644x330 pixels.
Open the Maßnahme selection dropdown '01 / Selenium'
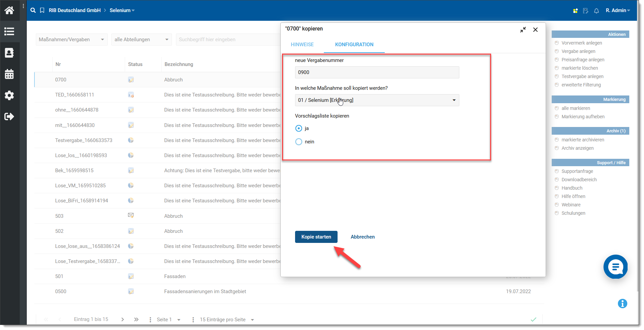coord(377,100)
